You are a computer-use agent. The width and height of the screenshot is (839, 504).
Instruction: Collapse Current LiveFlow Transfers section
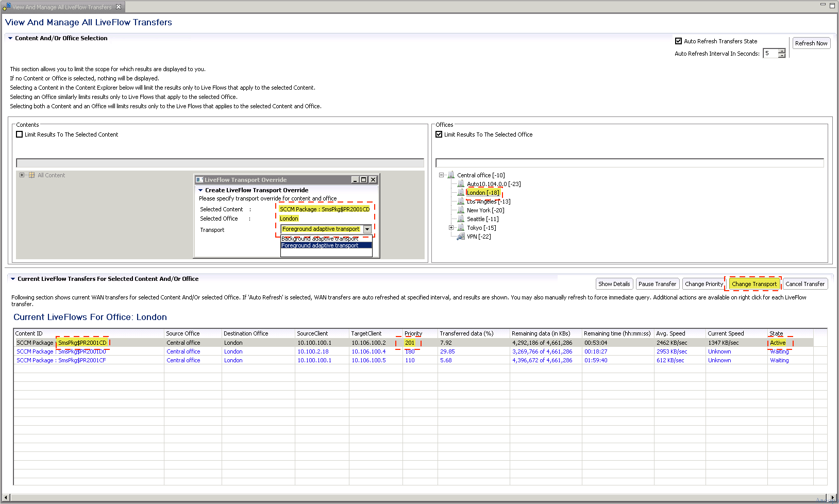pos(13,279)
